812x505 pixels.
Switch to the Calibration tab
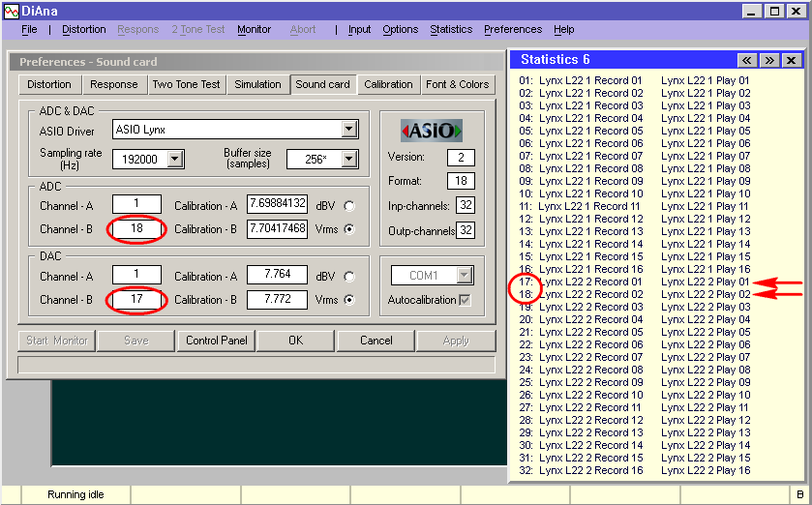coord(388,84)
